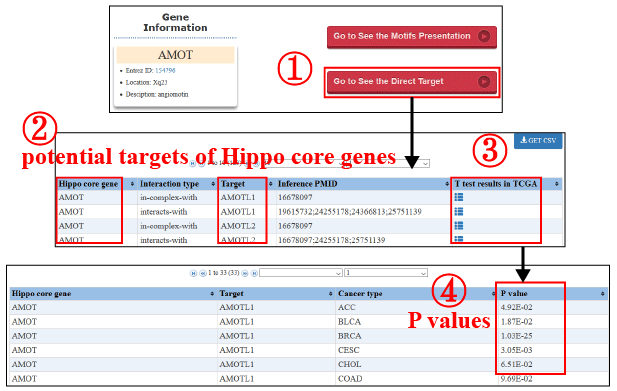The height and width of the screenshot is (391, 617).
Task: Open T test results for AMOTL2 in-complex-with row
Action: (x=458, y=225)
